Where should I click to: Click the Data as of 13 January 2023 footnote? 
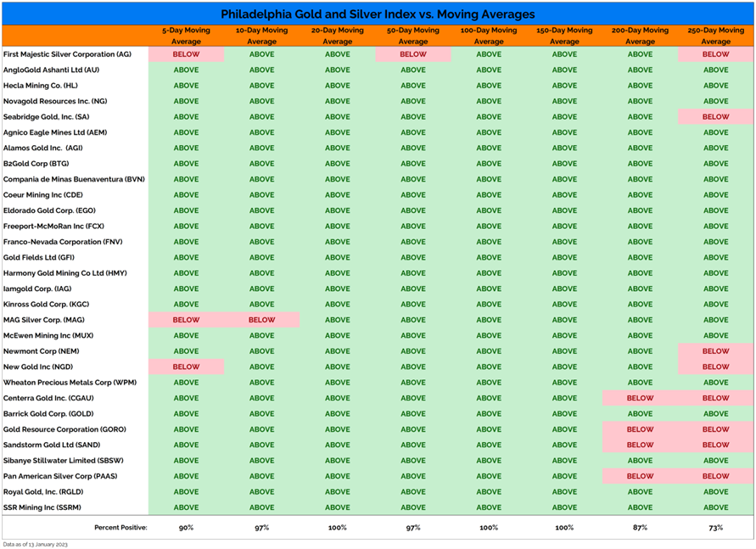pos(35,544)
